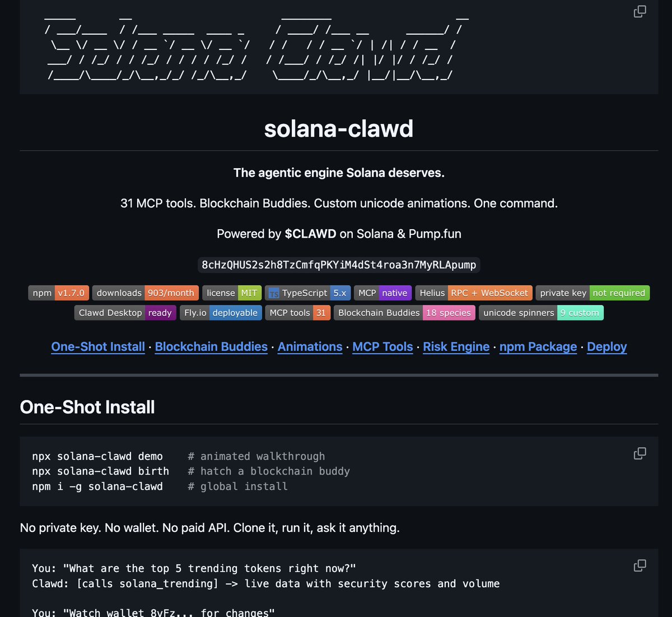Open the Clawd Desktop ready badge
Image resolution: width=672 pixels, height=617 pixels.
click(125, 313)
